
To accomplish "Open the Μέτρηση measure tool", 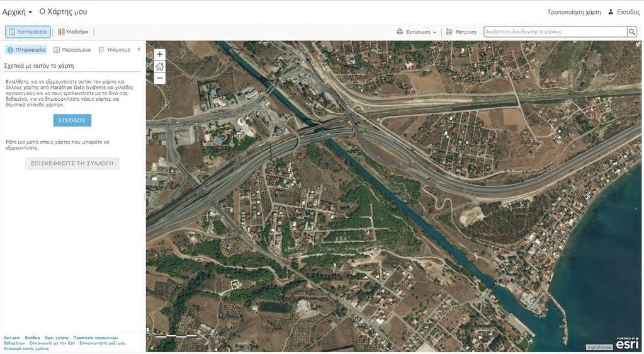I will pyautogui.click(x=461, y=31).
